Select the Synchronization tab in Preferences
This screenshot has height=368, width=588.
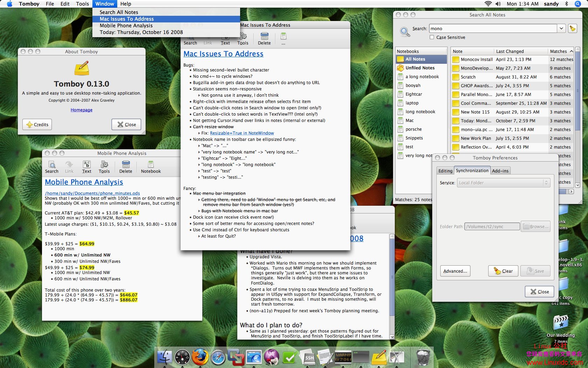[472, 170]
